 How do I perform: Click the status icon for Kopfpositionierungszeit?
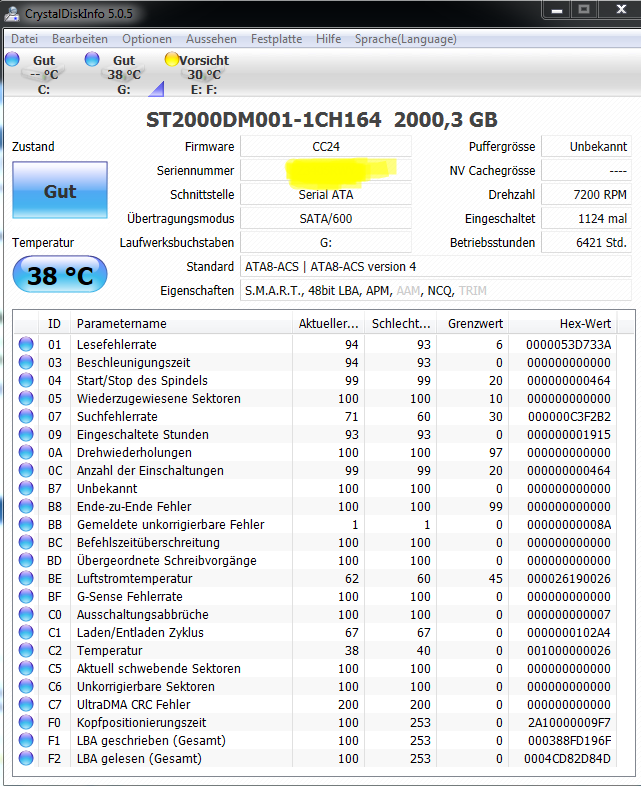(x=26, y=723)
